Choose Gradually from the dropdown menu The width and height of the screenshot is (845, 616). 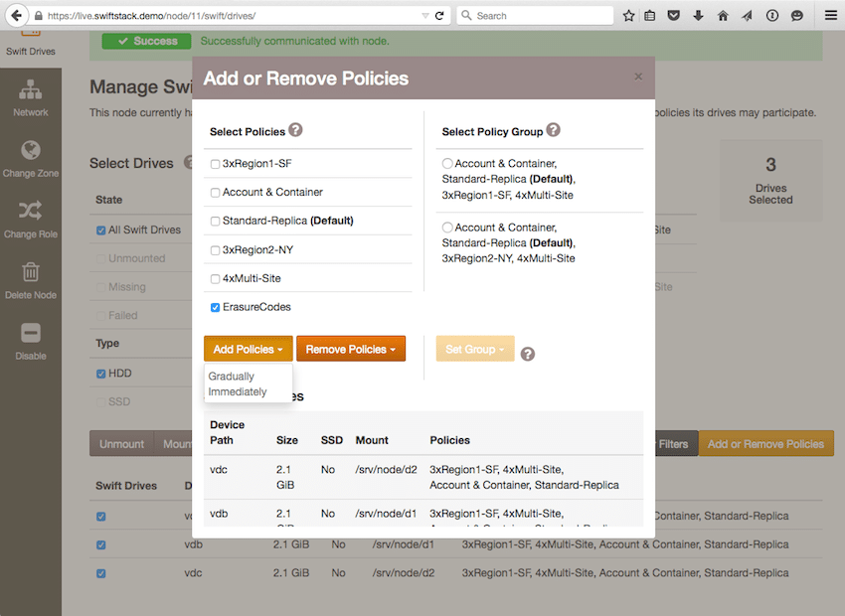click(x=232, y=376)
